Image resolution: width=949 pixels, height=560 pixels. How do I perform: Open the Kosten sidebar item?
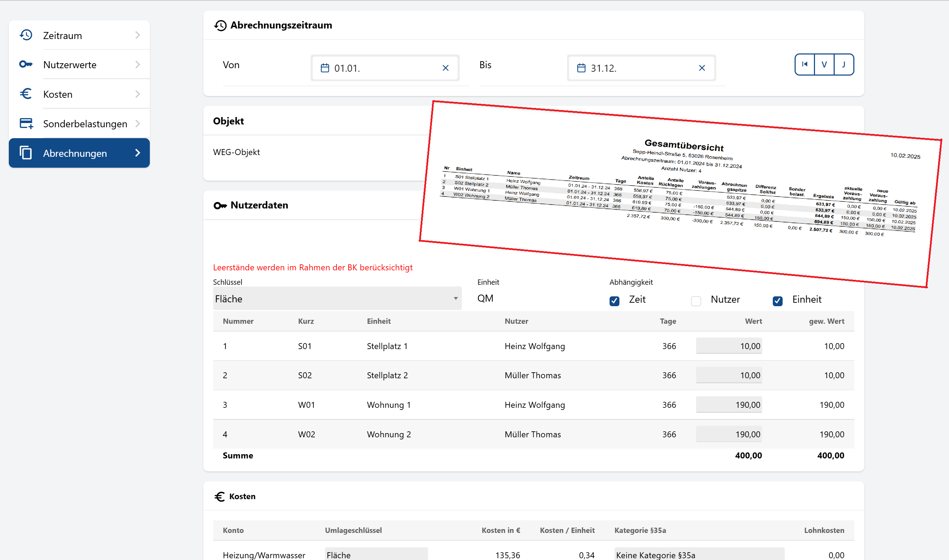[79, 94]
